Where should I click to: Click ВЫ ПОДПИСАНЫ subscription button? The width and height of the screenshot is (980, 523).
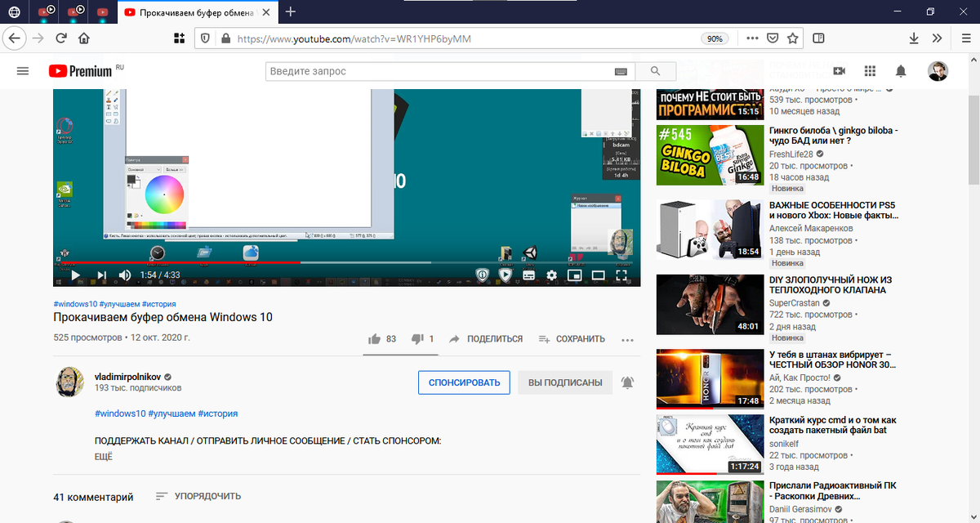click(x=565, y=382)
